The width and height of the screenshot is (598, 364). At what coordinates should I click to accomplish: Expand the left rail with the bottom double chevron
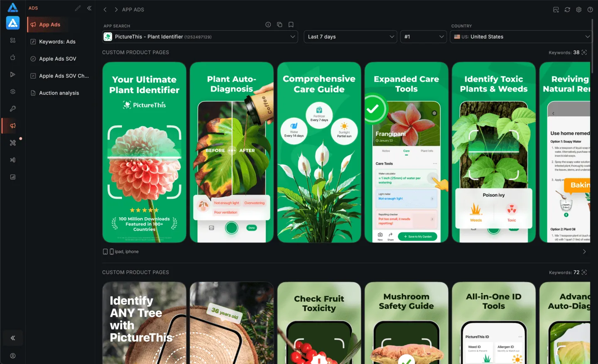point(13,338)
